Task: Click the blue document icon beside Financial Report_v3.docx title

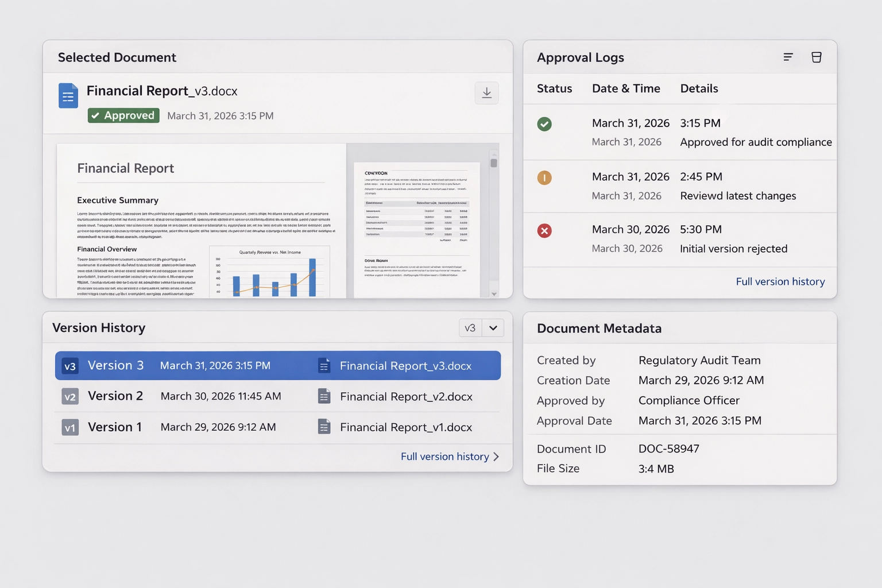Action: tap(68, 96)
